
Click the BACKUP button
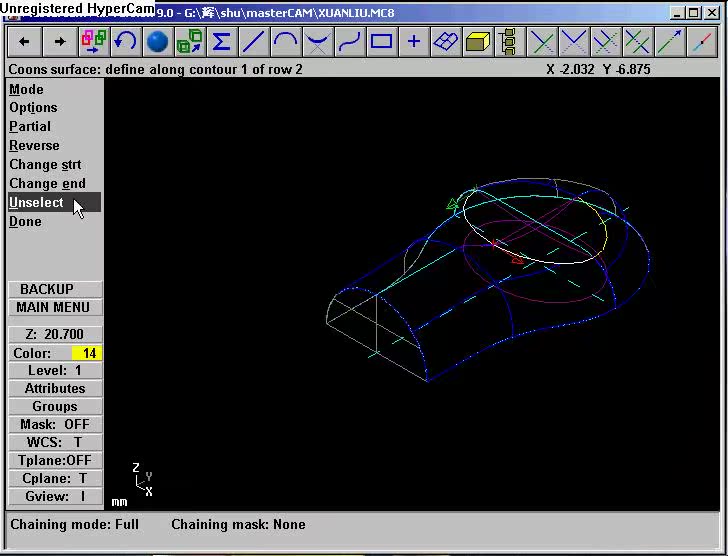point(55,289)
